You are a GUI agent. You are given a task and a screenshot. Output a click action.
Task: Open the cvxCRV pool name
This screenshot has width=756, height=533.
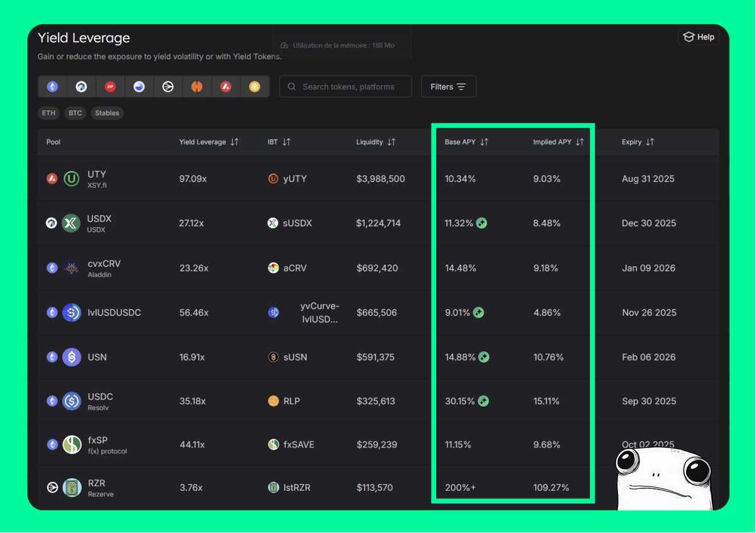point(104,263)
